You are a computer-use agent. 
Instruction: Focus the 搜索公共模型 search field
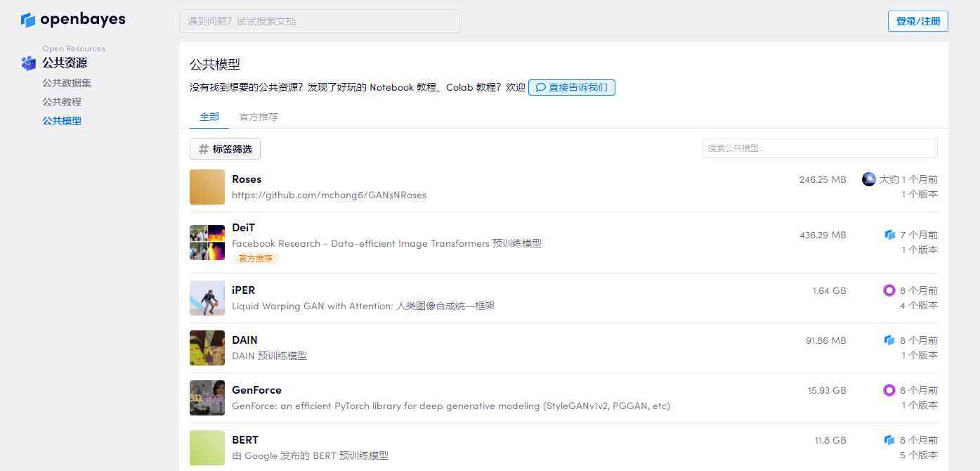(x=820, y=148)
